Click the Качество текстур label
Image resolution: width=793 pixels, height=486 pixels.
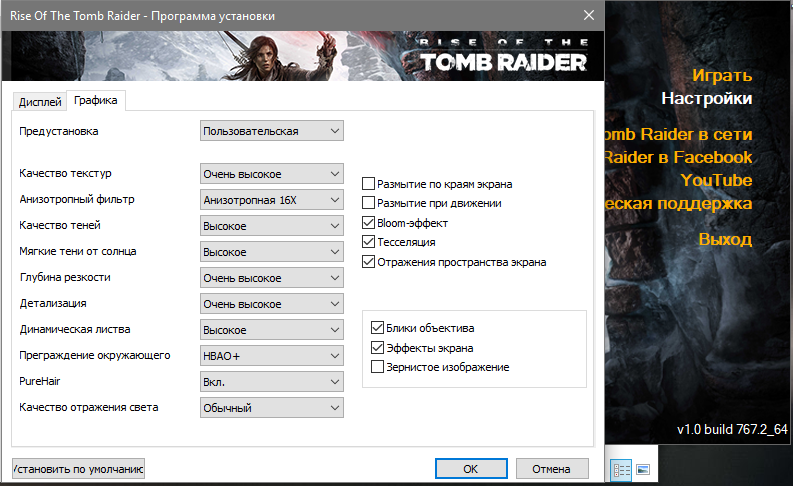(x=65, y=173)
